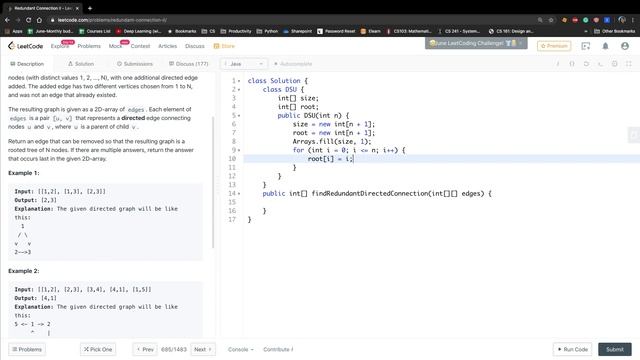The width and height of the screenshot is (640, 360).
Task: Click the editor info icon
Action: click(558, 64)
